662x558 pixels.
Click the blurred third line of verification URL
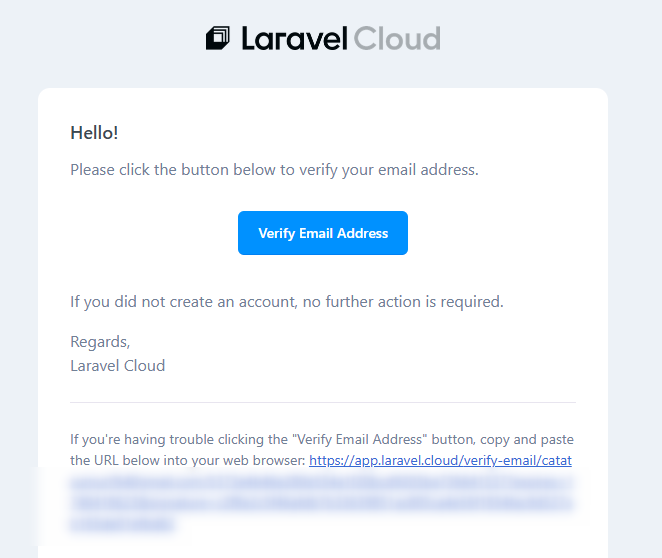322,503
